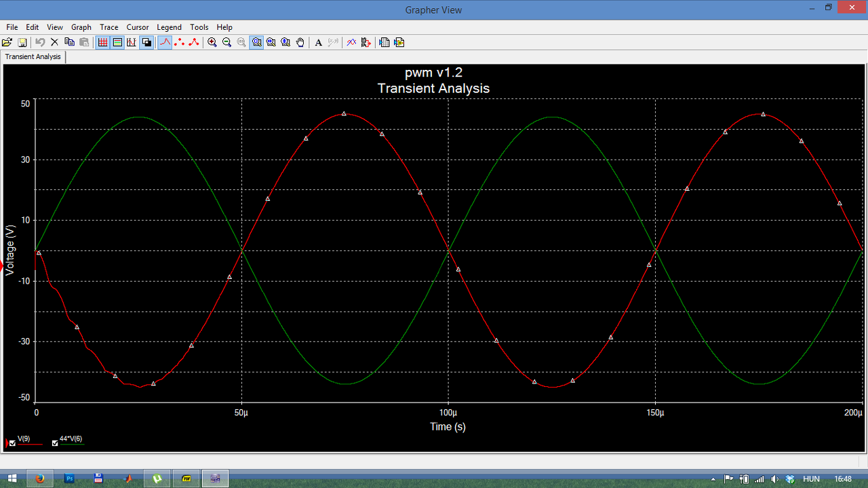
Task: Click the Save toolbar icon
Action: (x=22, y=42)
